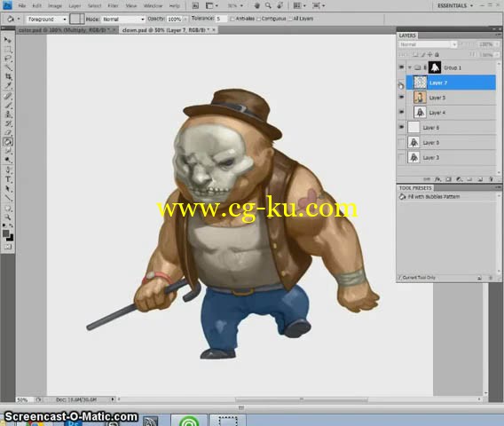Select the Lasso tool
504x426 pixels.
click(7, 59)
